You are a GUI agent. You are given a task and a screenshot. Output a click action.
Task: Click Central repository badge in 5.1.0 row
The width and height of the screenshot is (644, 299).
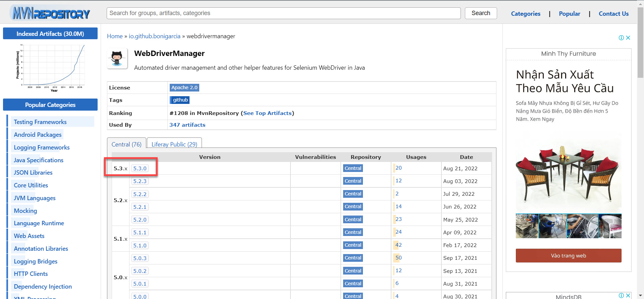[x=353, y=245]
